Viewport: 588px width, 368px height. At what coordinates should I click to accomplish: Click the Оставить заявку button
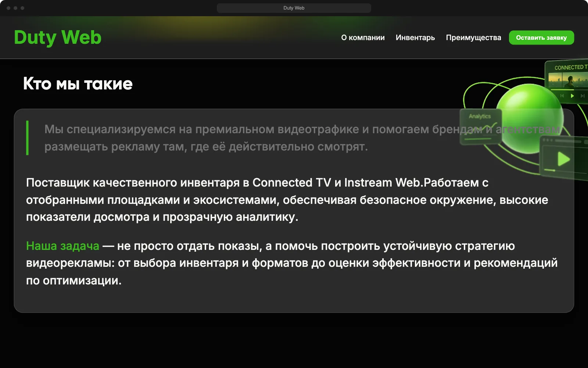coord(541,38)
